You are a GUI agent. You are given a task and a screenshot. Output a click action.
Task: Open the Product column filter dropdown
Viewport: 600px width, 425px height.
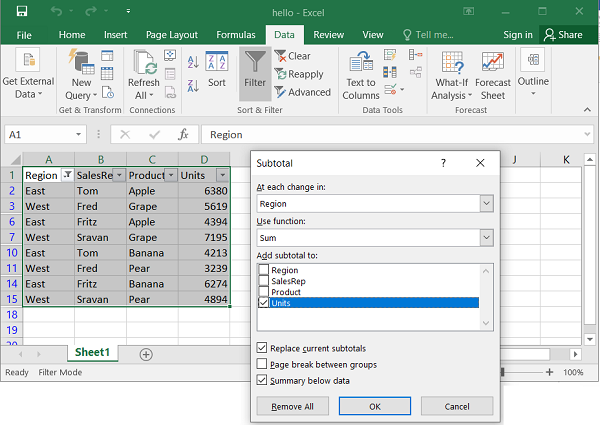click(x=171, y=175)
